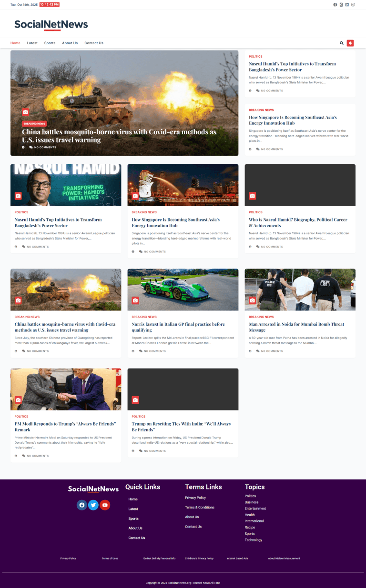The width and height of the screenshot is (366, 588).
Task: Click the footer YouTube round icon
Action: pos(105,505)
